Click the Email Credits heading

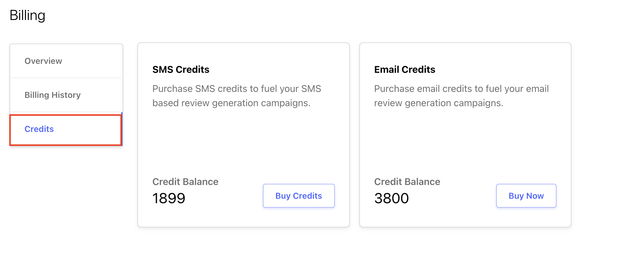(x=404, y=70)
